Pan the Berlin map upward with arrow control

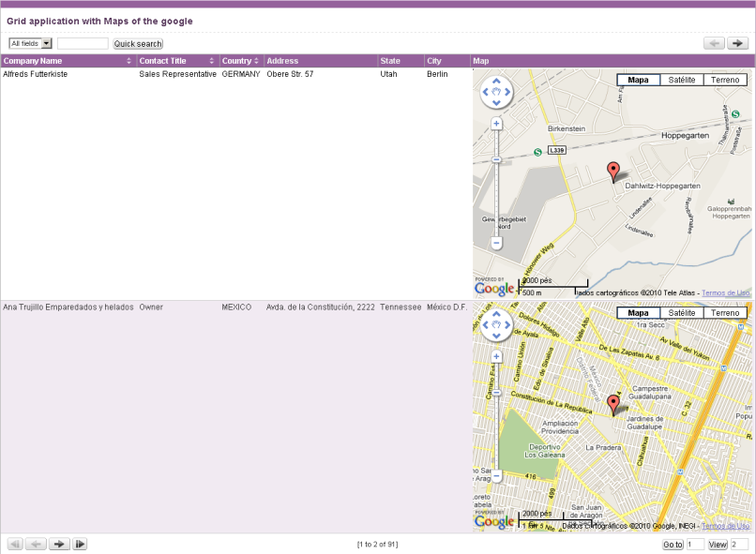click(496, 81)
